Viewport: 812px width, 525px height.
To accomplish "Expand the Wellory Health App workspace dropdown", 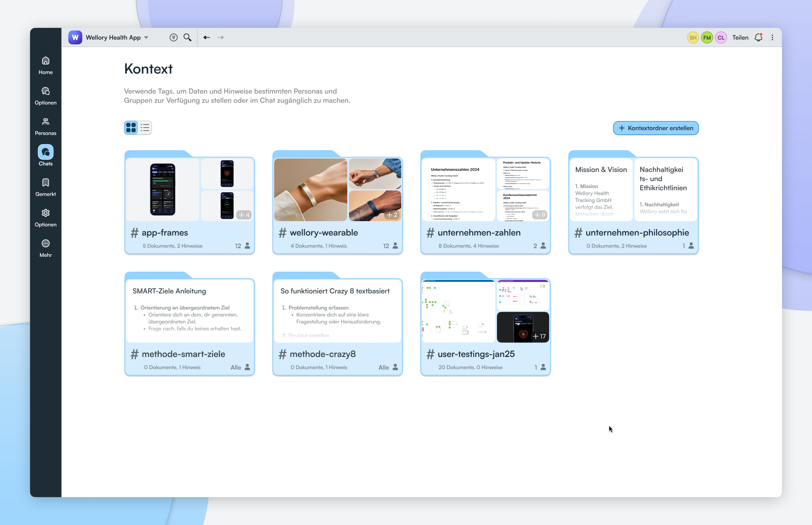I will point(146,37).
